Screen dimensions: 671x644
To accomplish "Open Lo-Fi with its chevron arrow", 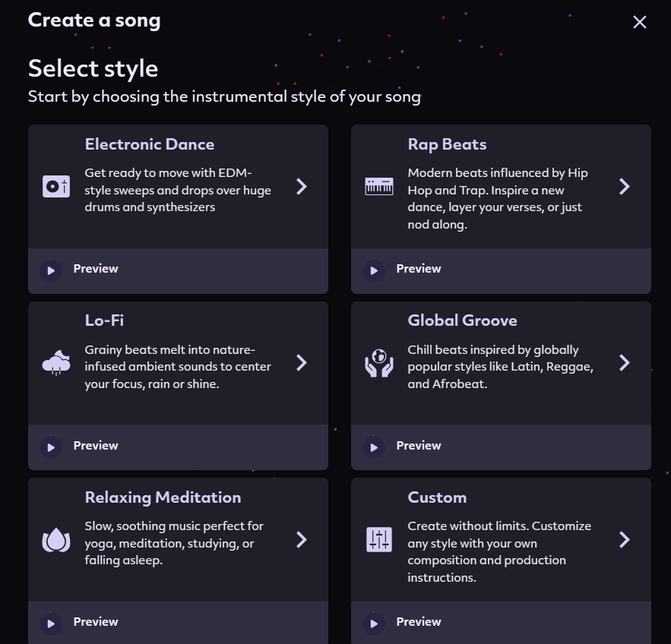I will click(302, 363).
